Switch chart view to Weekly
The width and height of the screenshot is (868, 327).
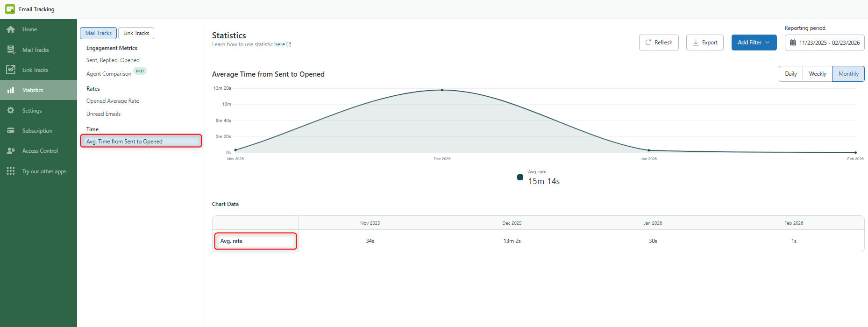point(817,74)
